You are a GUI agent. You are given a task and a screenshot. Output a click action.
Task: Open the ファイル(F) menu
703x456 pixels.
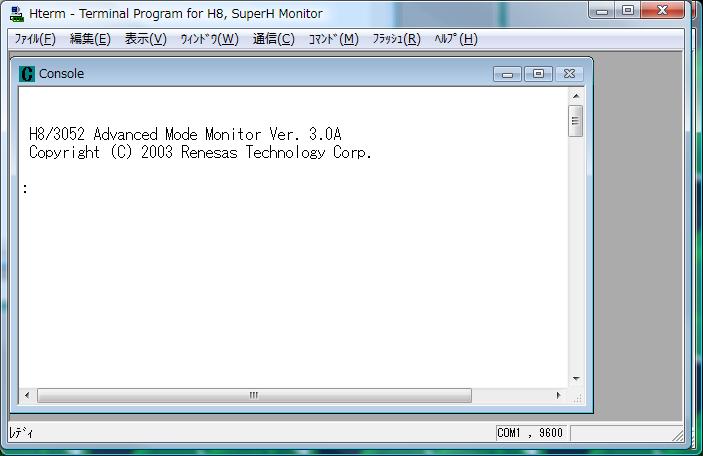[35, 39]
